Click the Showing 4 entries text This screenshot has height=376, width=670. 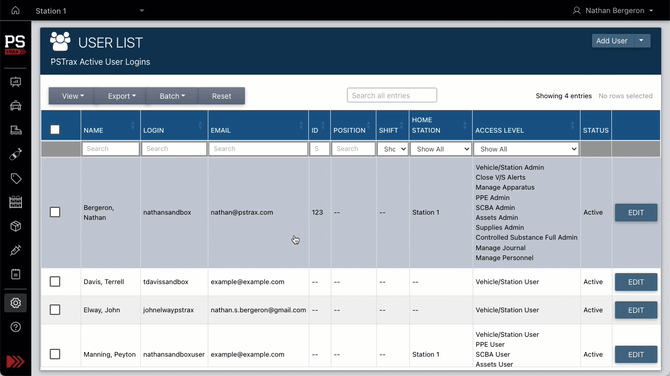pos(564,96)
